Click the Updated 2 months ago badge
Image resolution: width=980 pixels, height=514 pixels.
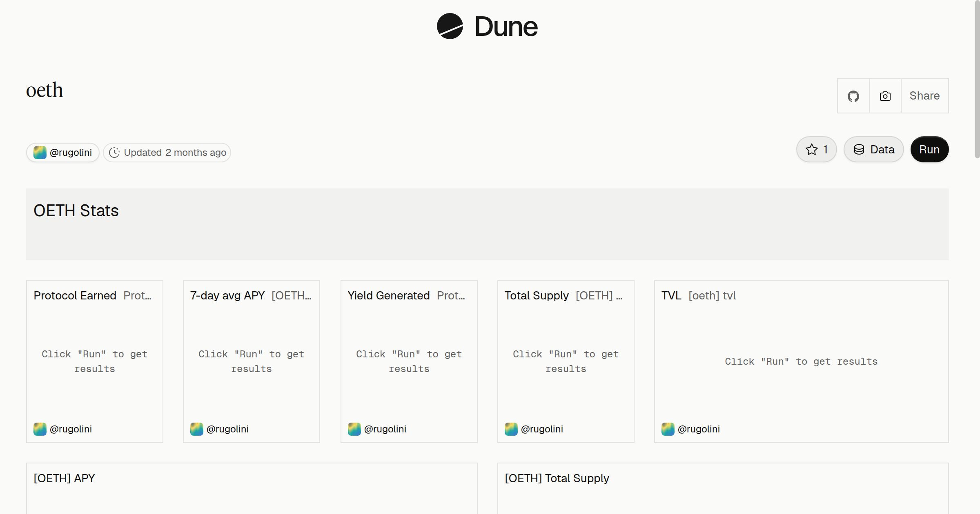167,153
